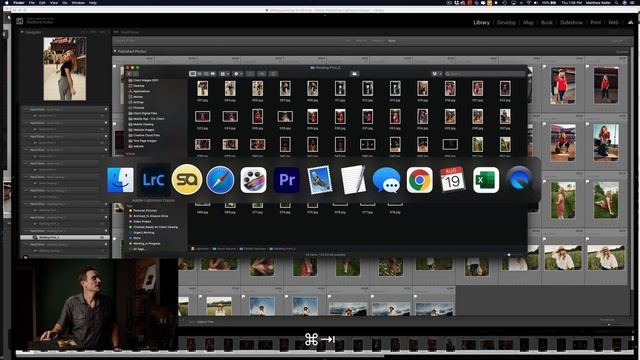The width and height of the screenshot is (640, 360).
Task: Pick the paintbrush-circle app icon beside Safari
Action: point(253,180)
